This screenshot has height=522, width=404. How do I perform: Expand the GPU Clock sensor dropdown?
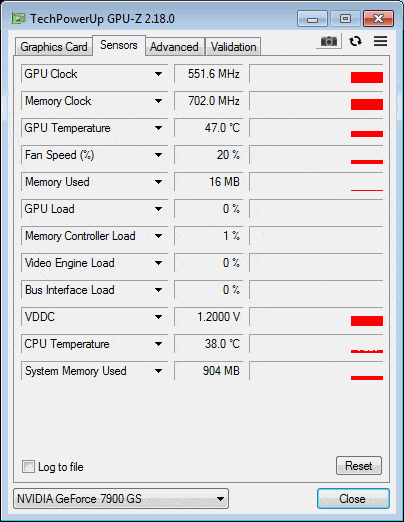(x=158, y=74)
